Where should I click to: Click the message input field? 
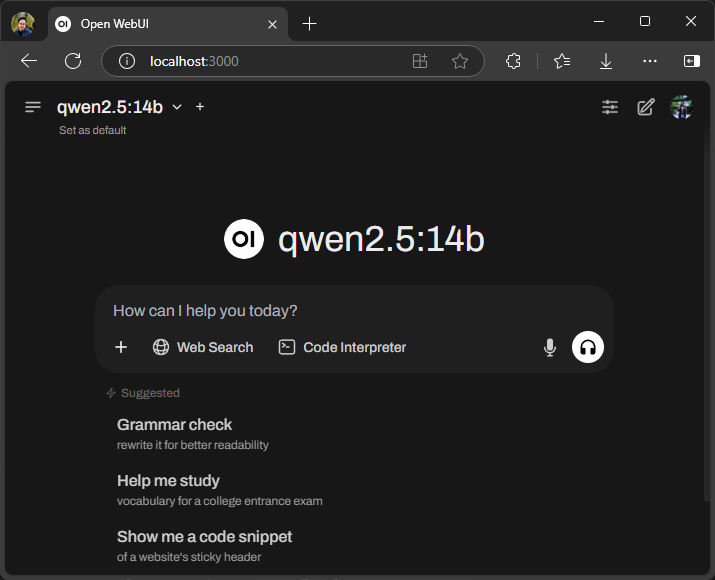[354, 311]
